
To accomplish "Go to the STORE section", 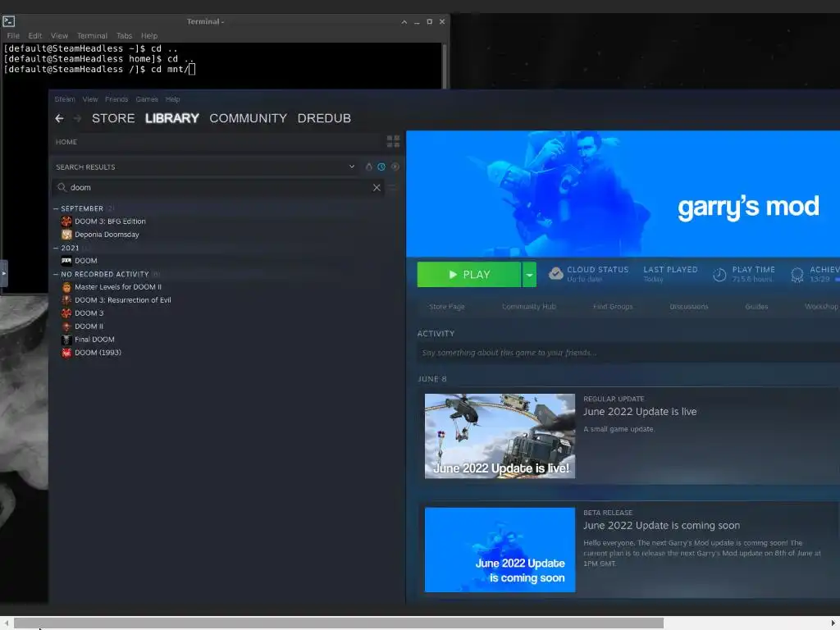I will (x=113, y=118).
